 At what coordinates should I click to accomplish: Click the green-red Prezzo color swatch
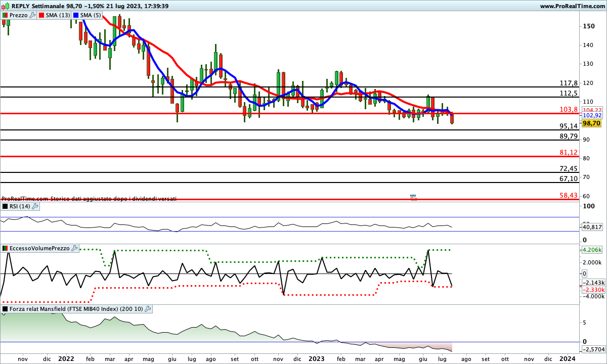click(x=5, y=16)
